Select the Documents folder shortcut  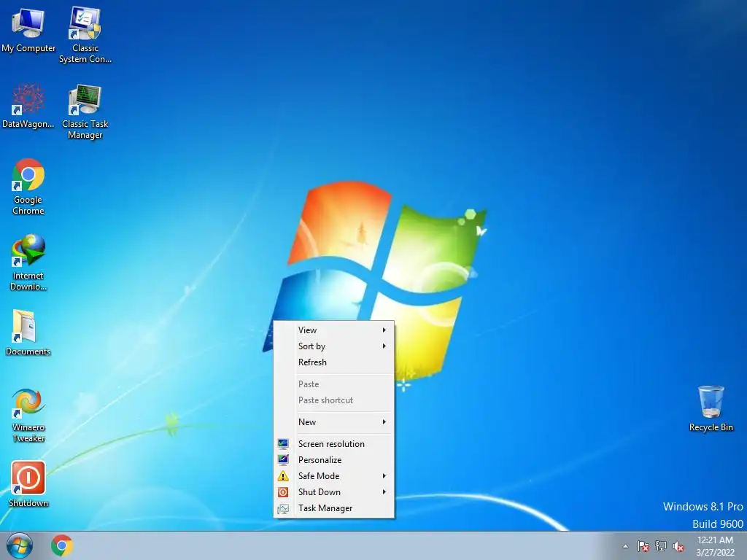[x=28, y=332]
